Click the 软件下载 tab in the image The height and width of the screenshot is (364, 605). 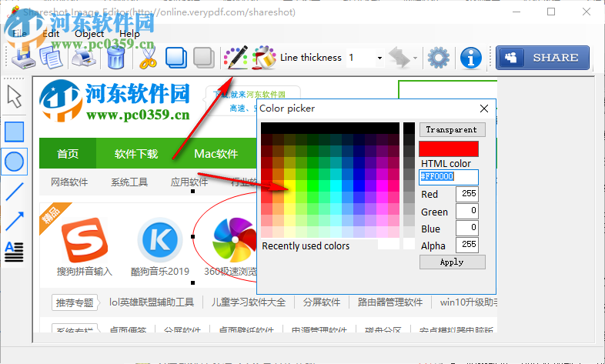click(136, 153)
